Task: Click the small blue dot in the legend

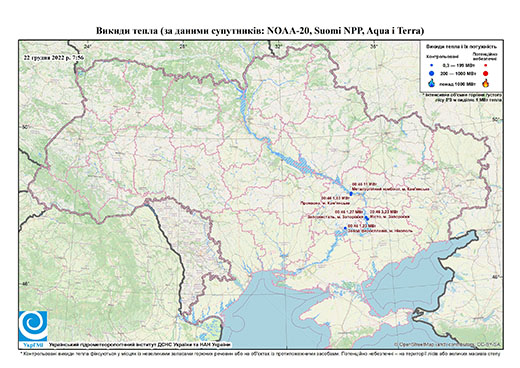Action: pos(432,65)
